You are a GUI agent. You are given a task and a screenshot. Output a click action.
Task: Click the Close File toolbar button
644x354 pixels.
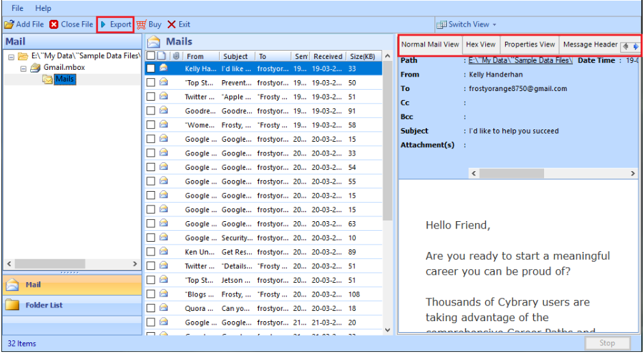click(x=71, y=25)
